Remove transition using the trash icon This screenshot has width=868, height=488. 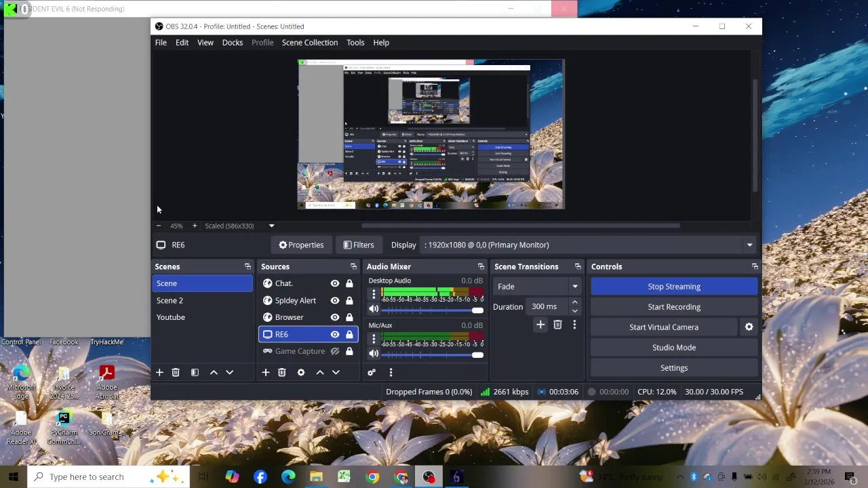[x=557, y=325]
